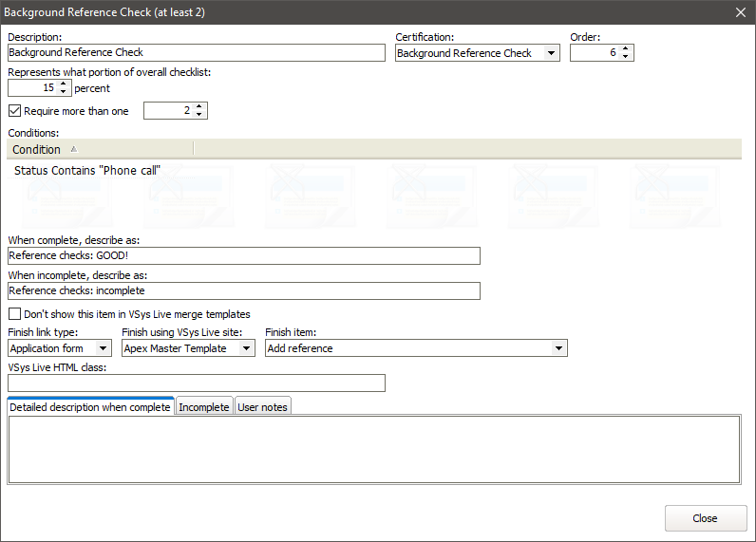
Task: Enable Don't show this item in VSys Live
Action: click(x=14, y=314)
